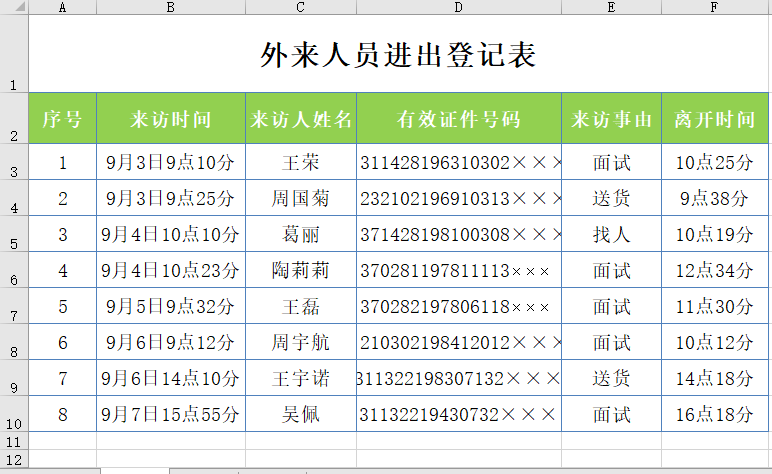Select the departure time 12点34分 cell

pos(714,271)
